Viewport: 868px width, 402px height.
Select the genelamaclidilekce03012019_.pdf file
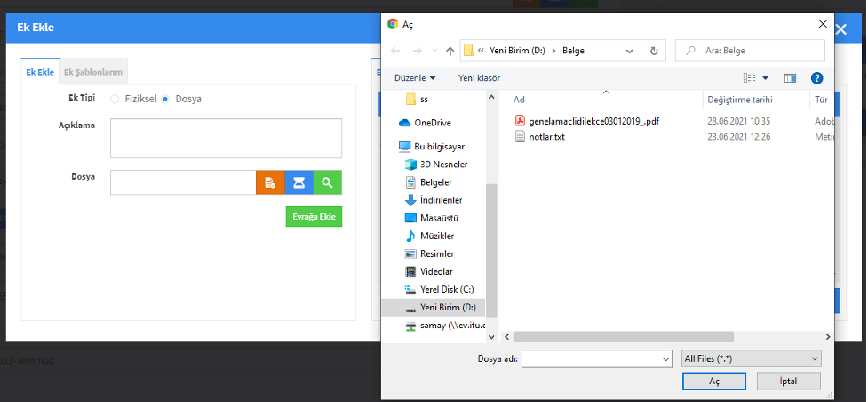586,121
